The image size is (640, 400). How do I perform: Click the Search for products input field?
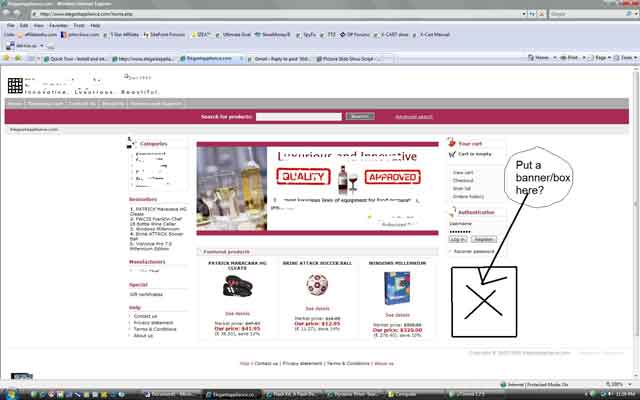click(298, 116)
